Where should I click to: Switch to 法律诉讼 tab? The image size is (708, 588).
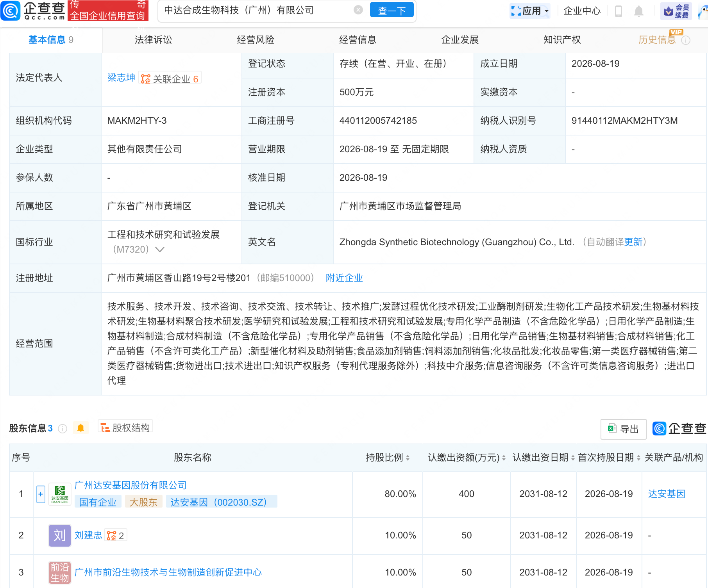tap(153, 40)
